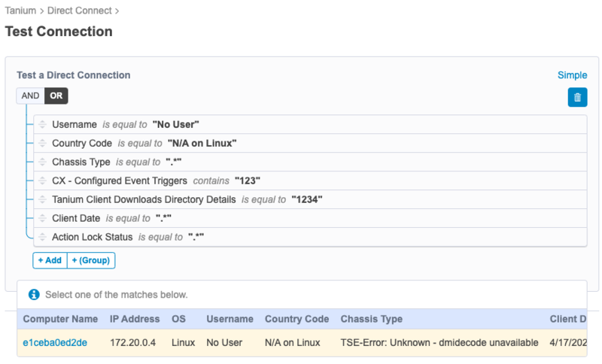Sort by Computer Name column header
This screenshot has width=602, height=364.
[60, 319]
